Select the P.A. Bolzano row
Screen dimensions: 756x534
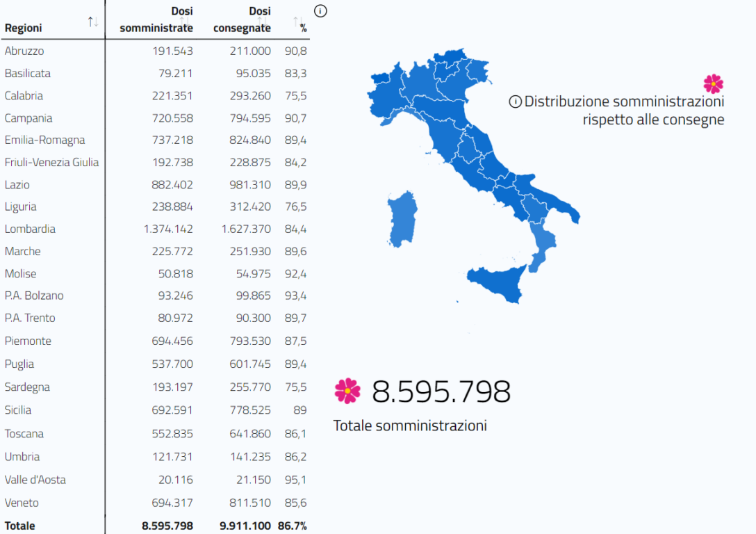(x=155, y=296)
